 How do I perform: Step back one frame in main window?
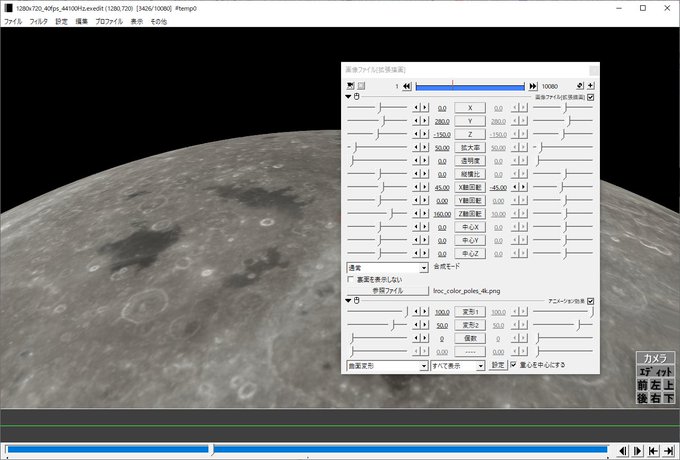tap(623, 451)
